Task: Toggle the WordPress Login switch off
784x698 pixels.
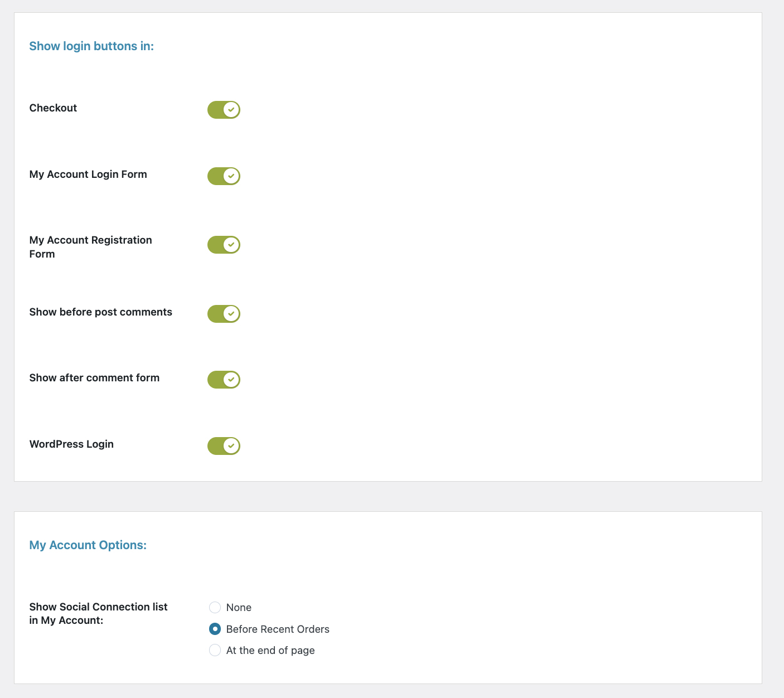Action: 224,446
